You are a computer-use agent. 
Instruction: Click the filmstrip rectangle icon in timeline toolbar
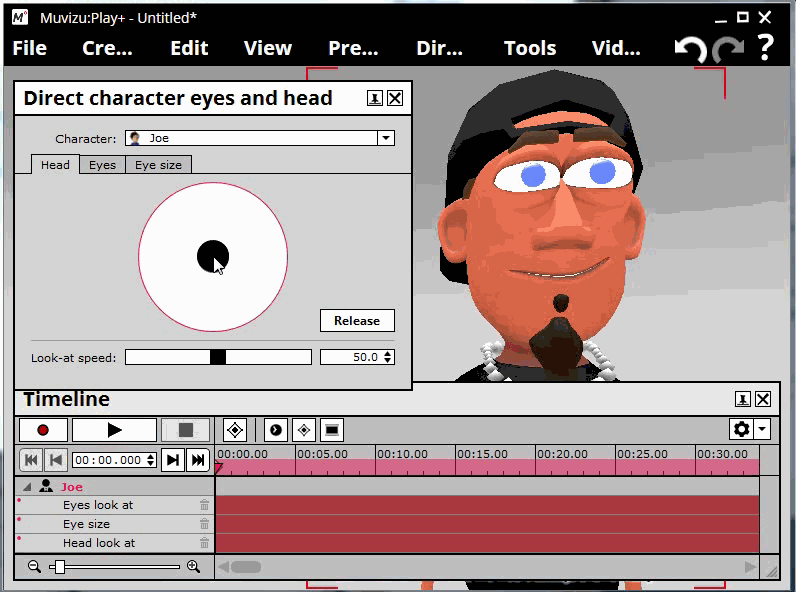(332, 431)
